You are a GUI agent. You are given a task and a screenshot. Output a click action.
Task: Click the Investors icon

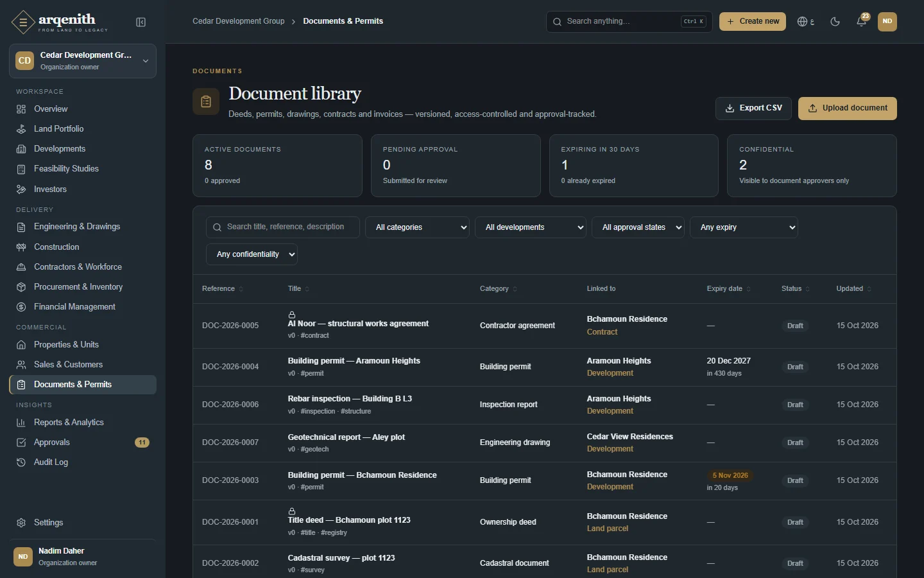point(21,189)
